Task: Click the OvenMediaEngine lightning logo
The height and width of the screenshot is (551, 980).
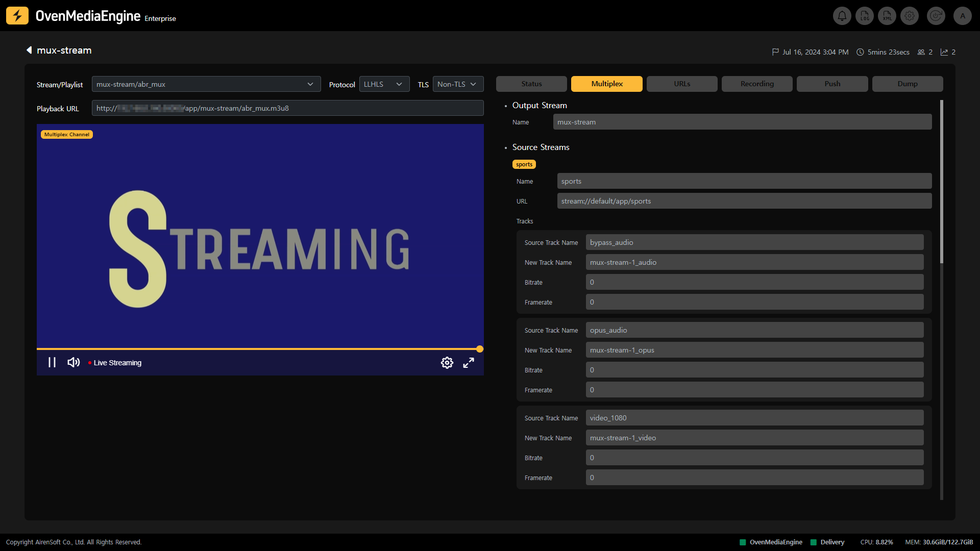Action: click(17, 16)
